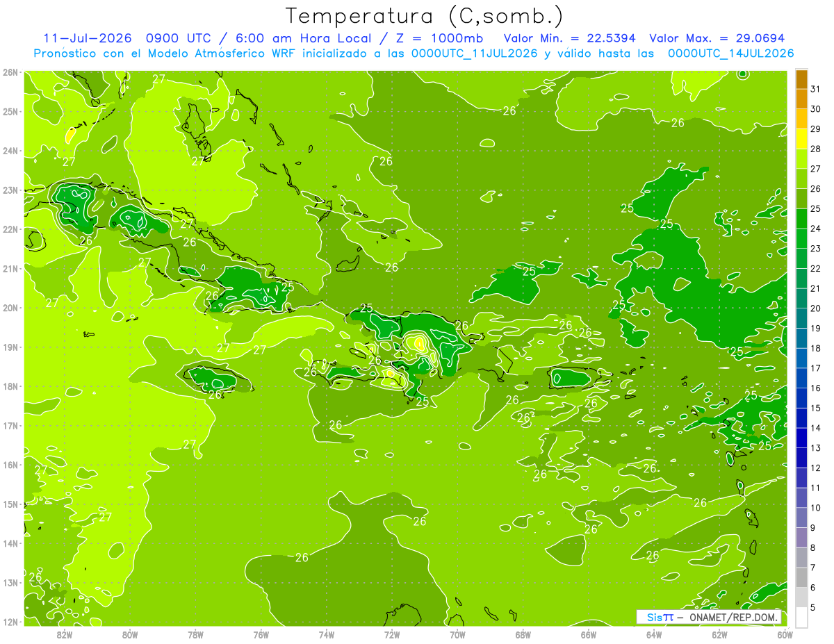Click the '13N' latitude axis label

click(x=10, y=583)
